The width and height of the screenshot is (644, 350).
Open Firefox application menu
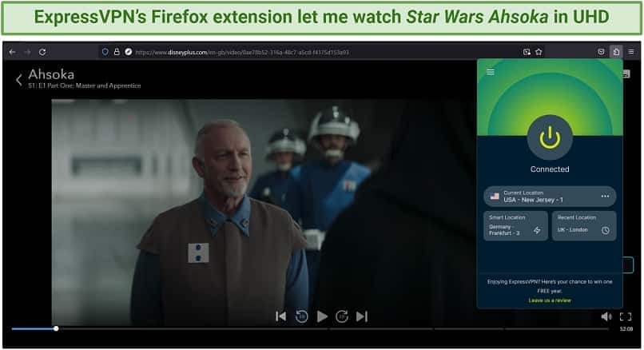(631, 52)
